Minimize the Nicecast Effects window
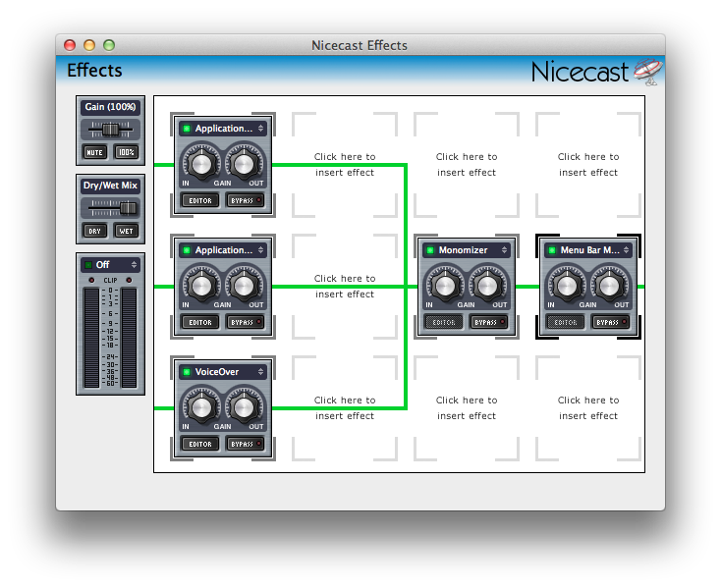Screen dimensions: 721x588 click(x=89, y=45)
